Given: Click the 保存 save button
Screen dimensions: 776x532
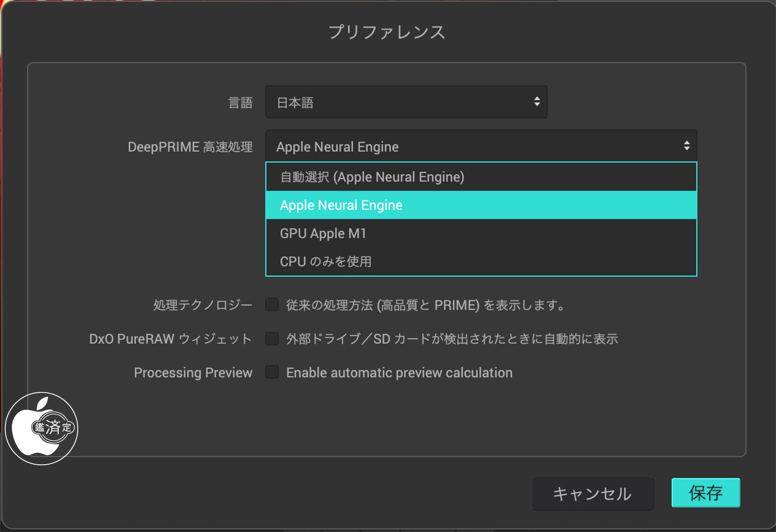Looking at the screenshot, I should pyautogui.click(x=706, y=493).
